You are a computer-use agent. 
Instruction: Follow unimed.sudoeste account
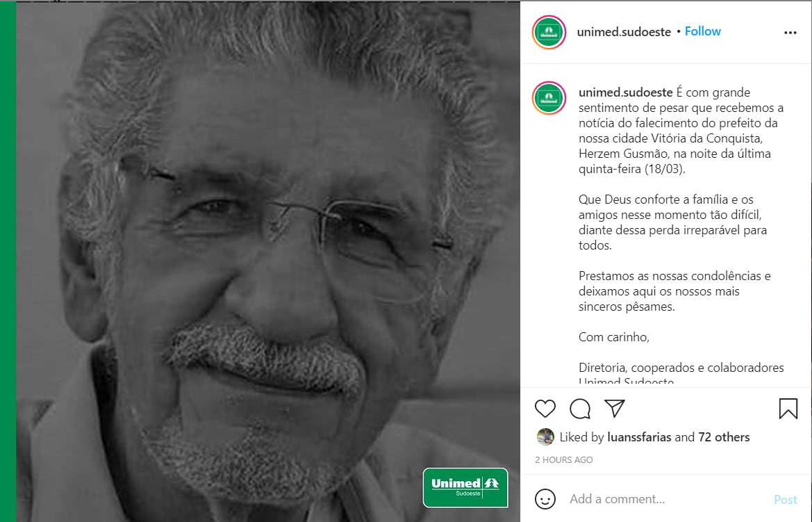point(703,31)
